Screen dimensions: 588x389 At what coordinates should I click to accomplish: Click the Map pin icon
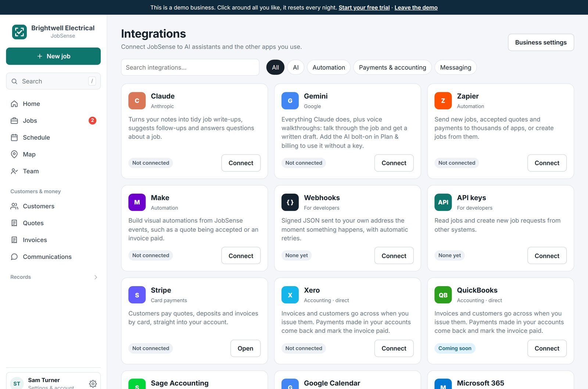click(x=14, y=154)
